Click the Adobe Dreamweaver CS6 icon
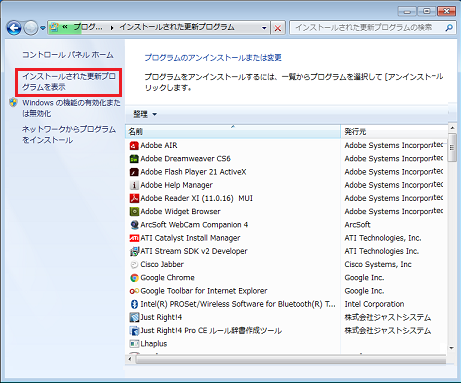The image size is (461, 383). click(134, 159)
